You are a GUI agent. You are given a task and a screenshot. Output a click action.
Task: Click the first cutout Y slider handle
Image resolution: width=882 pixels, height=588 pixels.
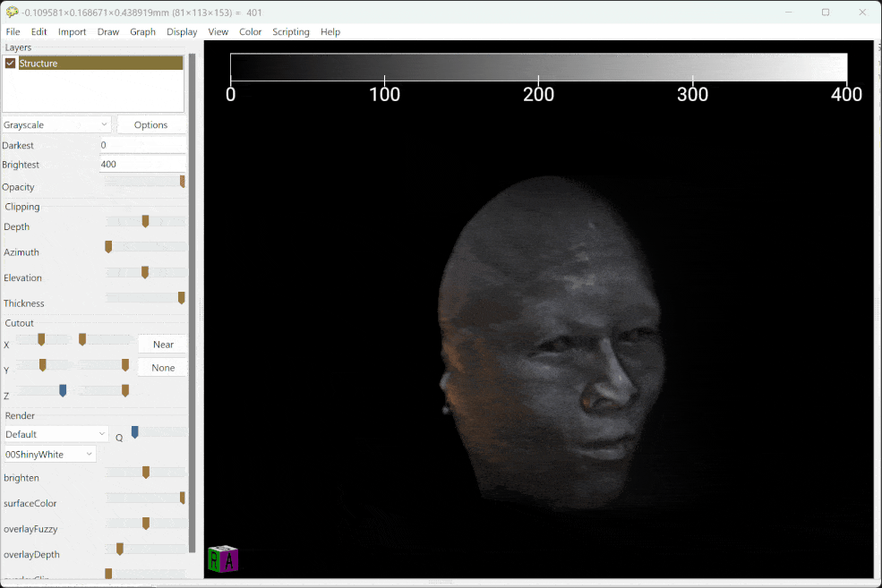42,365
